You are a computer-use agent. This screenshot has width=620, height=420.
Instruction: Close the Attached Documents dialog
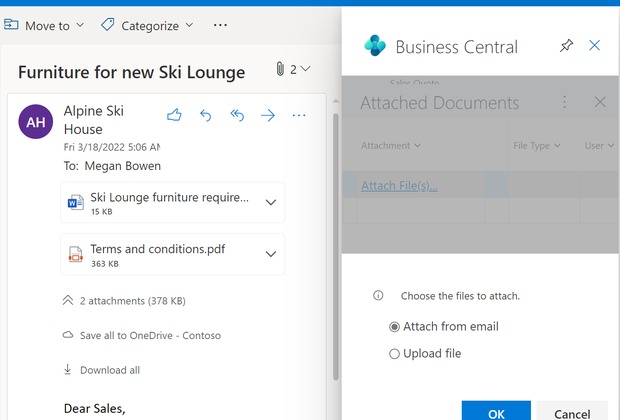pyautogui.click(x=600, y=102)
